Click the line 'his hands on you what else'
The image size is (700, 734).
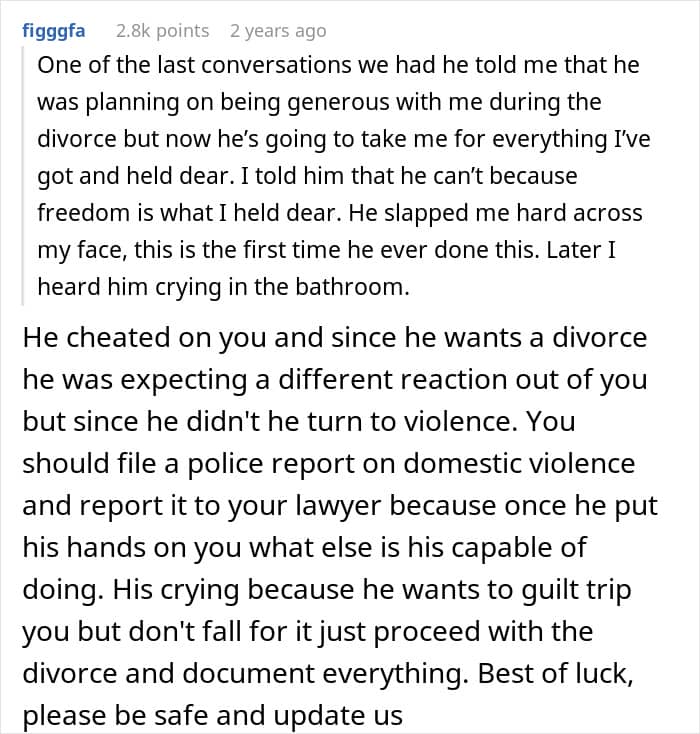point(304,547)
